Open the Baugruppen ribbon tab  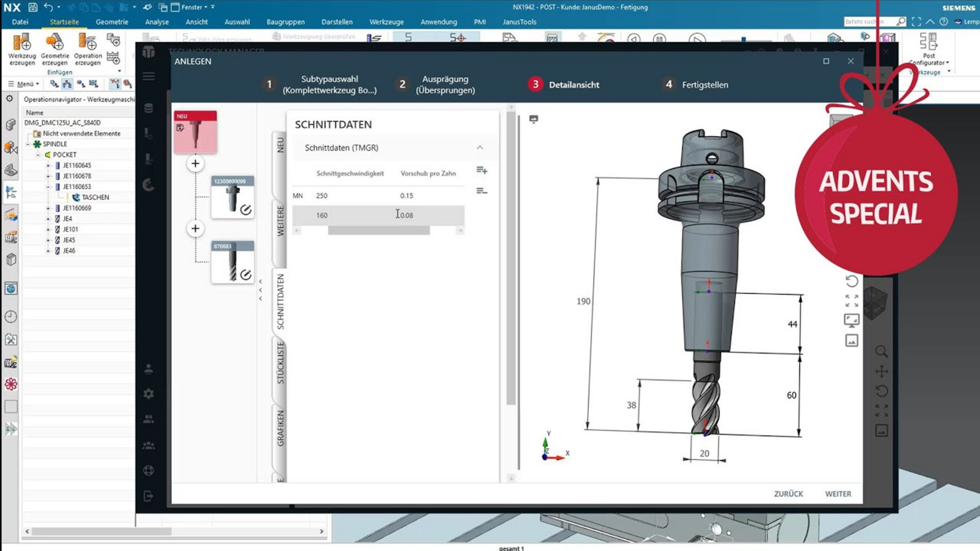[286, 22]
